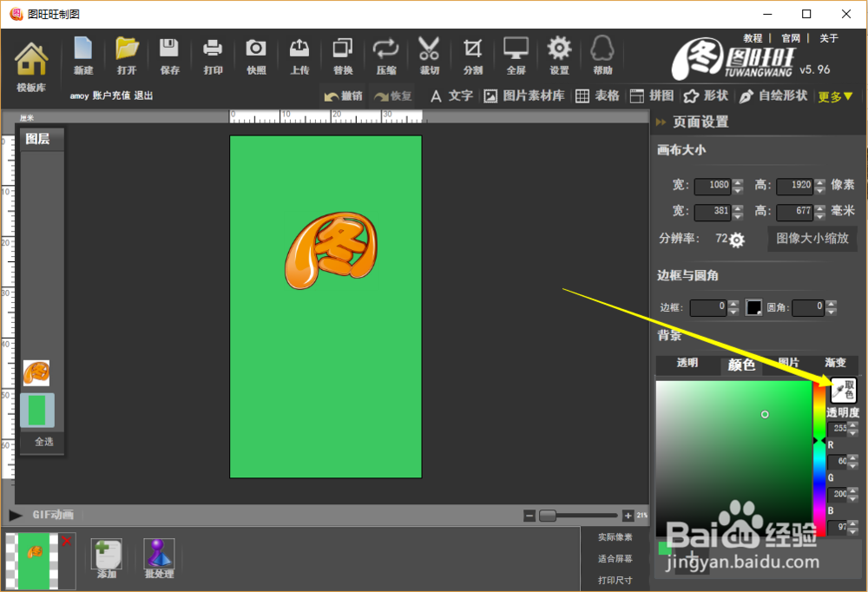This screenshot has height=592, width=868.
Task: Add text with 文字 tool
Action: click(x=451, y=95)
